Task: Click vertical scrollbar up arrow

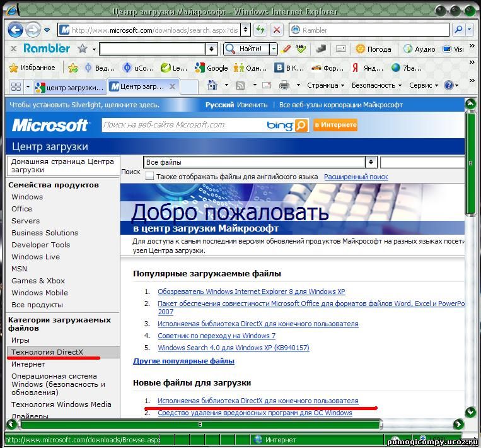Action: (470, 103)
